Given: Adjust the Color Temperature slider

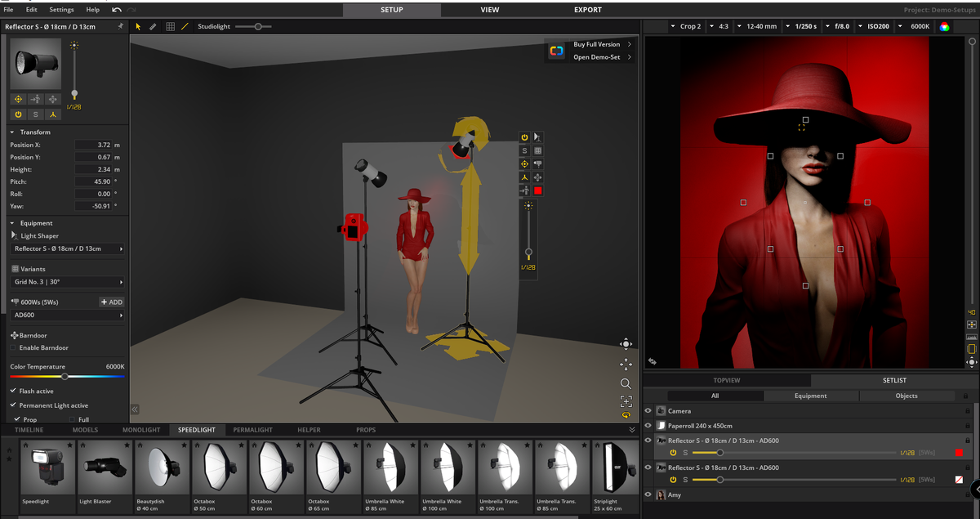Looking at the screenshot, I should coord(67,376).
